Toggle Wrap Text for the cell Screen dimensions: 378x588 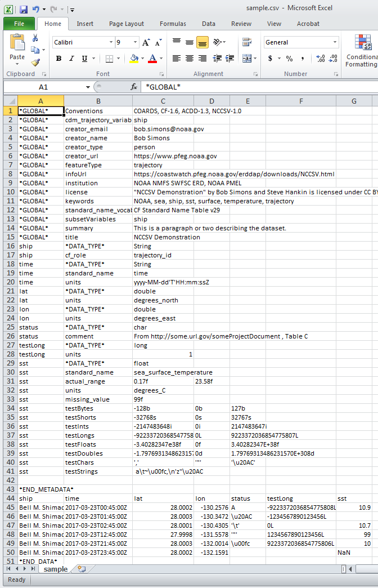[x=246, y=42]
